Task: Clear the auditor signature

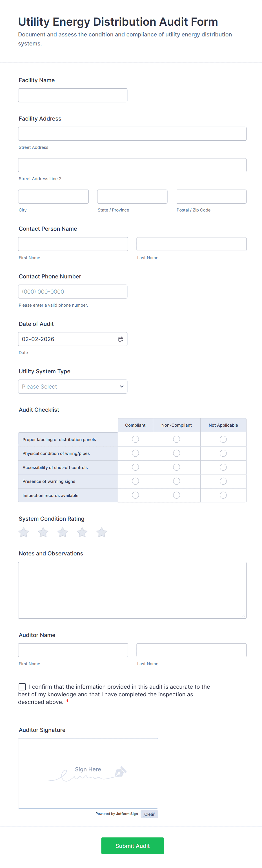Action: [149, 814]
